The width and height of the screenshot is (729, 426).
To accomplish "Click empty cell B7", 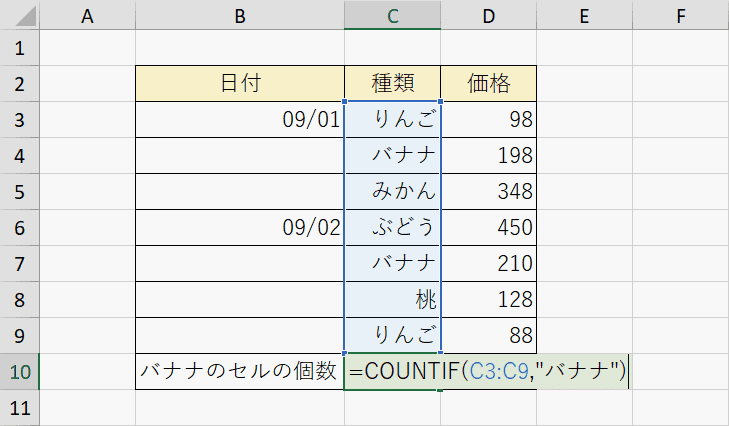I will click(x=240, y=263).
